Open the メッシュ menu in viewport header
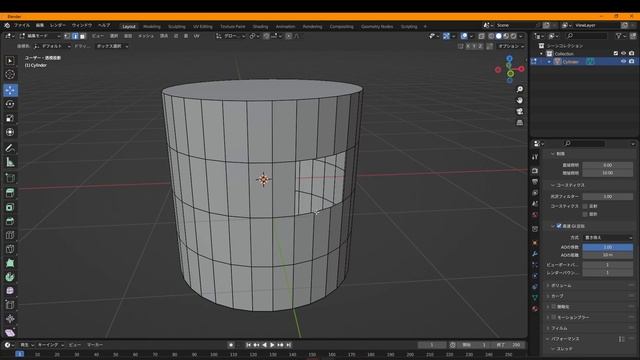The height and width of the screenshot is (360, 640). point(146,36)
